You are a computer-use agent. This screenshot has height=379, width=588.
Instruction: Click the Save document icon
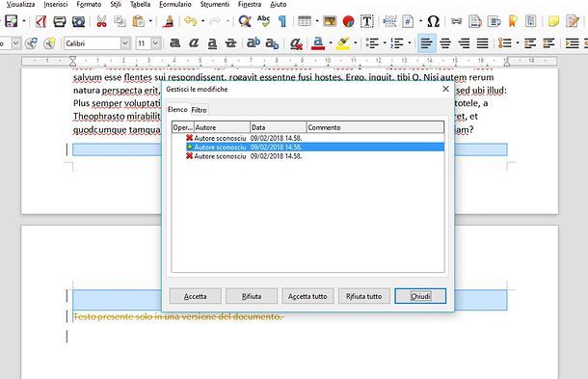(12, 21)
